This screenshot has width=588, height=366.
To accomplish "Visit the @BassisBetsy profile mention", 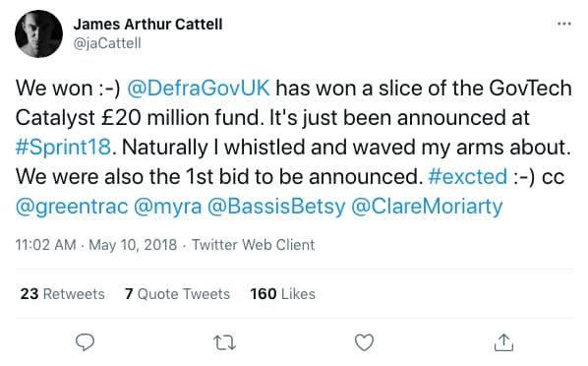I will point(276,207).
